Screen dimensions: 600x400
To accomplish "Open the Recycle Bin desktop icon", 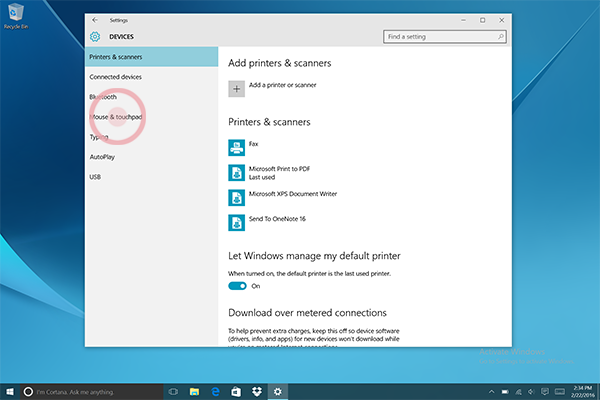I will tap(16, 16).
